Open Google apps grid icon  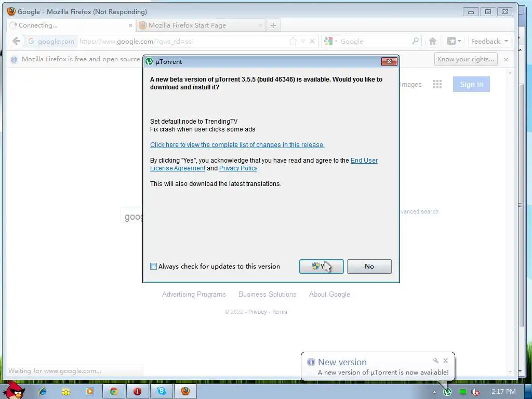click(x=437, y=84)
